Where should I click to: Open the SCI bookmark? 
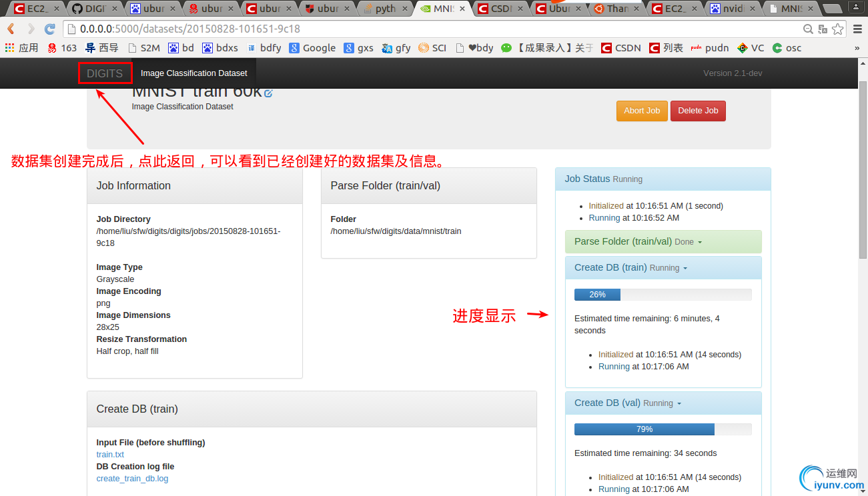click(x=432, y=48)
